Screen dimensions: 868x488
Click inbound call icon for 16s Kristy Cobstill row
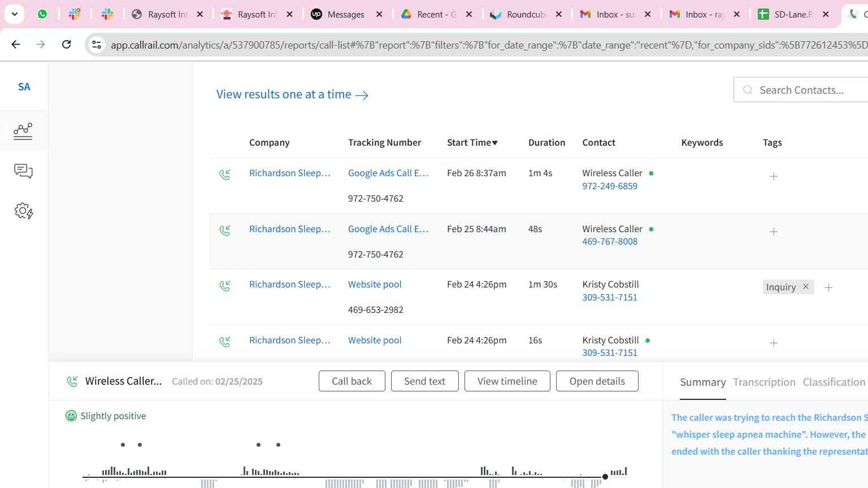click(x=225, y=342)
